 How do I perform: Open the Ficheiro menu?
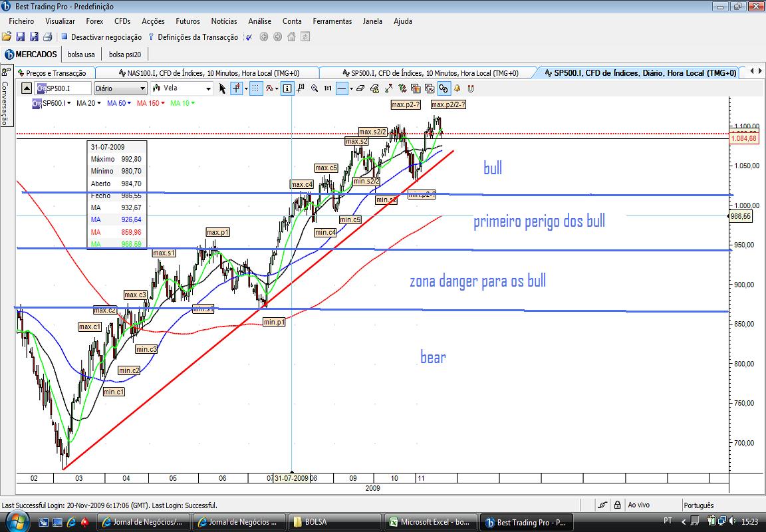pyautogui.click(x=21, y=21)
